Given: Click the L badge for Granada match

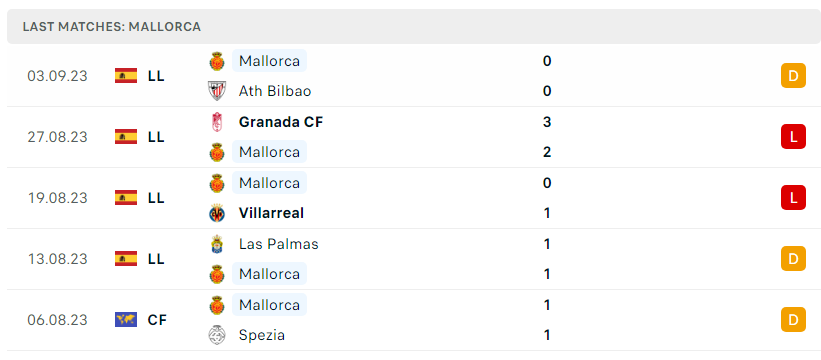Looking at the screenshot, I should 793,137.
